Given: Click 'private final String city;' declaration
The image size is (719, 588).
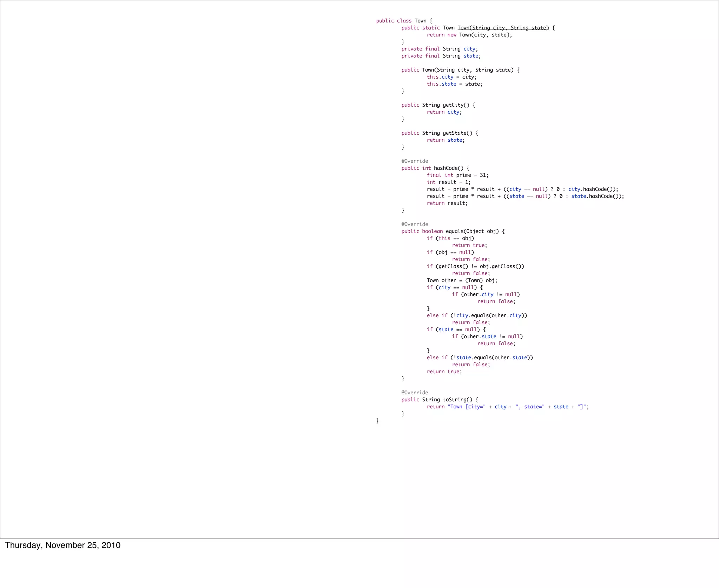Looking at the screenshot, I should click(x=440, y=49).
